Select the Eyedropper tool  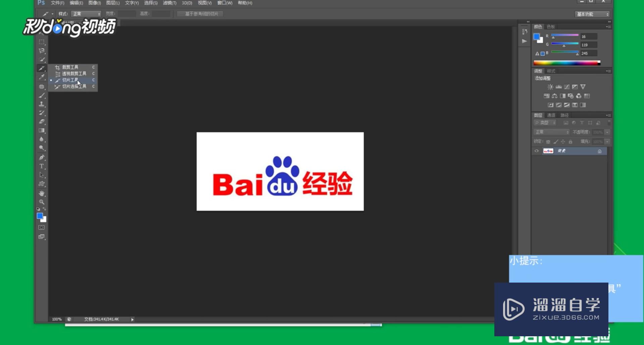[42, 77]
